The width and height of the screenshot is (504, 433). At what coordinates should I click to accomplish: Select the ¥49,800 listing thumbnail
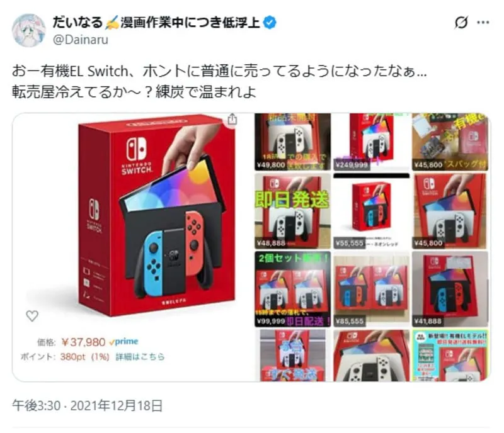[x=292, y=142]
